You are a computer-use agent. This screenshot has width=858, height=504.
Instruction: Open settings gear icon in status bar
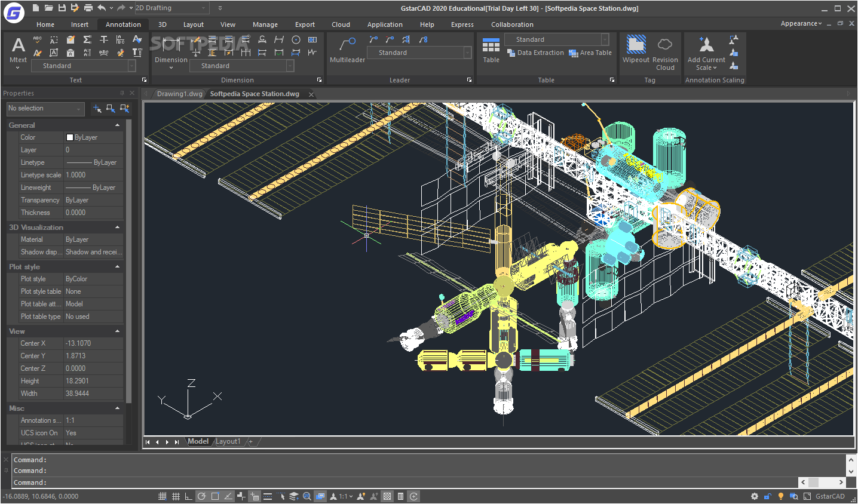click(755, 496)
